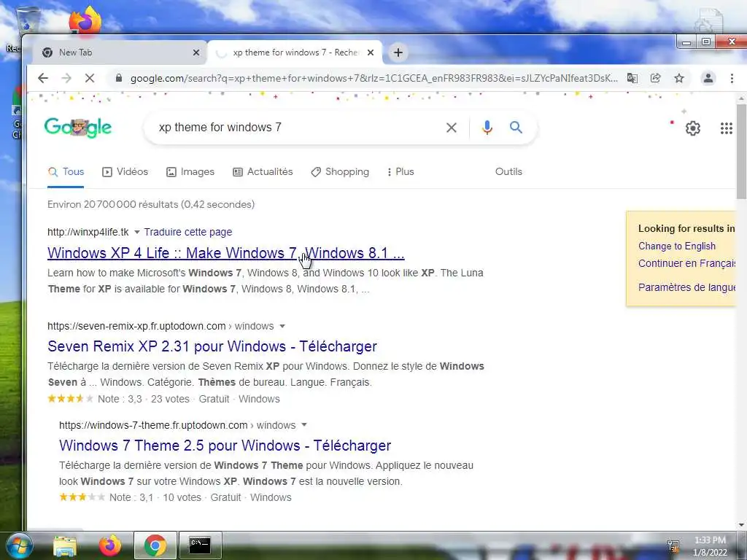Click the address bar URL
The width and height of the screenshot is (747, 560).
pos(374,78)
